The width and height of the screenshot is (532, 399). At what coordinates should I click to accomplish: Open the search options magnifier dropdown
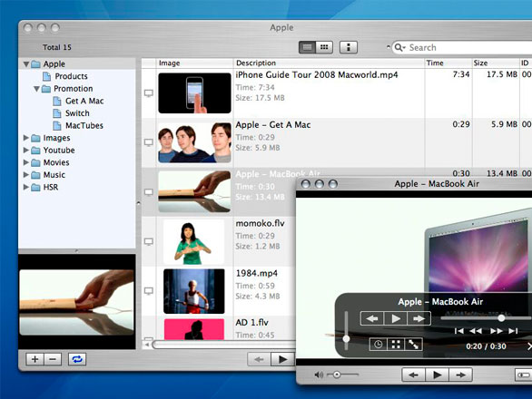point(399,47)
